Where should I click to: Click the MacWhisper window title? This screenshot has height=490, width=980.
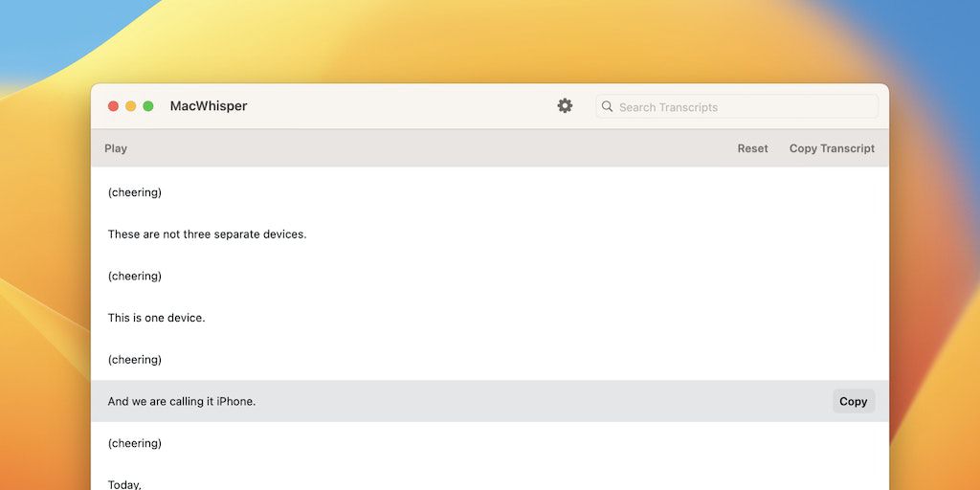point(209,106)
